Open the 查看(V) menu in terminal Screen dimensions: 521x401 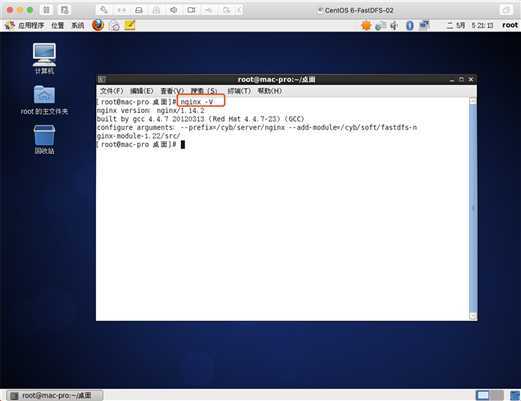click(172, 91)
